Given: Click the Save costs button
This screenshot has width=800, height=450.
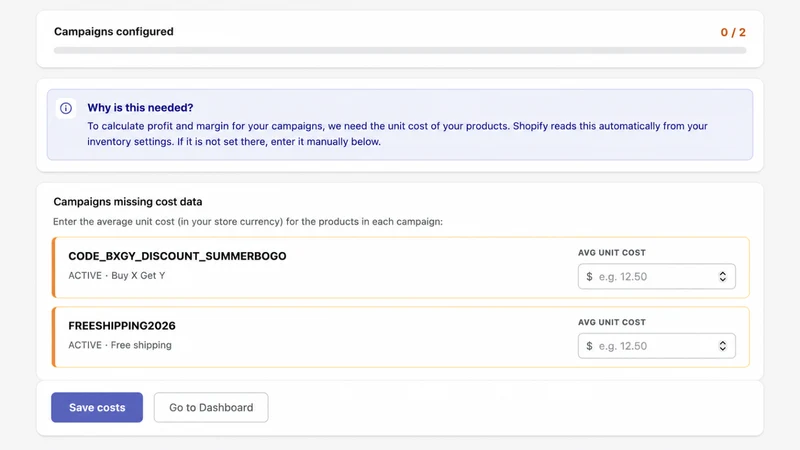Looking at the screenshot, I should pyautogui.click(x=97, y=407).
